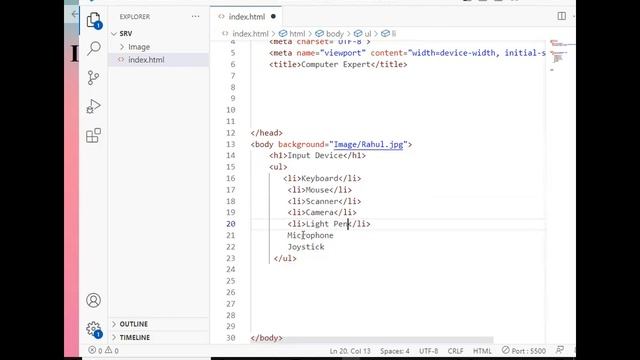640x360 pixels.
Task: Click Port : 5500 Live Server button
Action: tap(524, 351)
